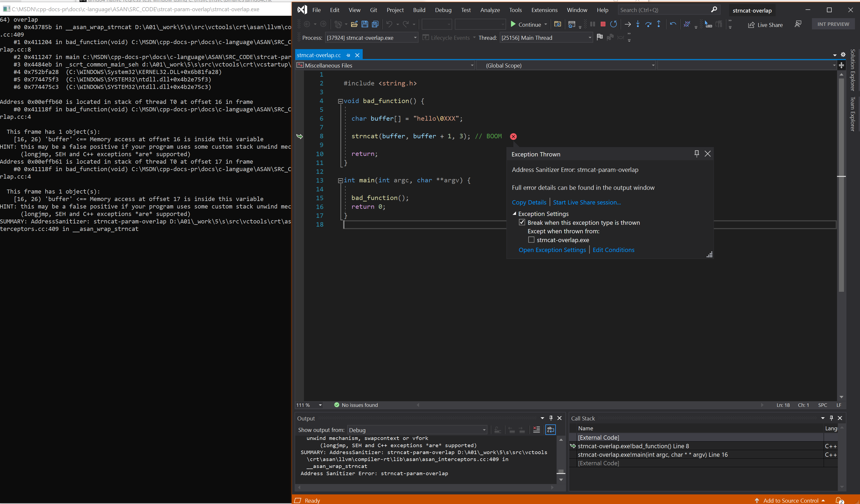Click 'Open Exception Settings' button

point(552,250)
